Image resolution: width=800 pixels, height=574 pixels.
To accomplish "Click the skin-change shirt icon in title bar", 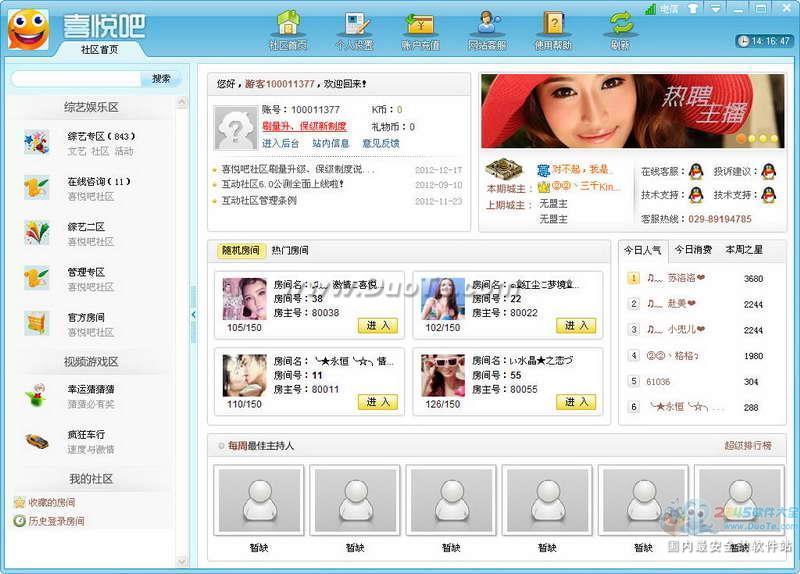I will [x=694, y=9].
